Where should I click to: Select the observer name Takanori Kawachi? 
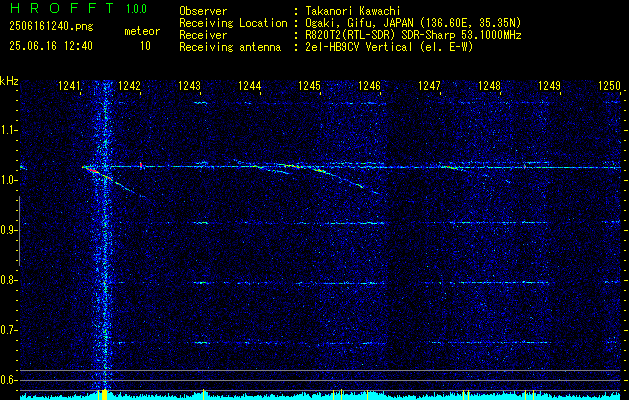353,11
